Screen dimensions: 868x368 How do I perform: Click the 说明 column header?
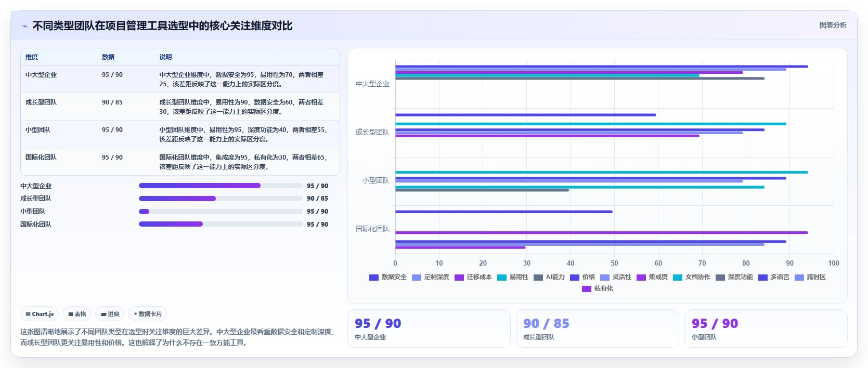[x=165, y=57]
